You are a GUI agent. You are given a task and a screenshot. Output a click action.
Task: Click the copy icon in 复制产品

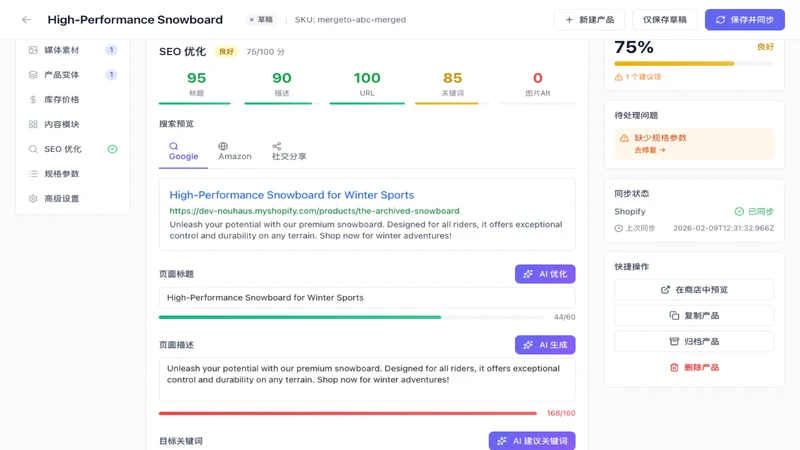674,316
